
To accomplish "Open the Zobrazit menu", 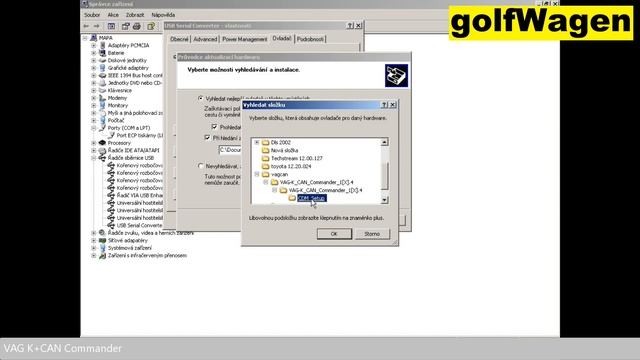I will [x=135, y=15].
